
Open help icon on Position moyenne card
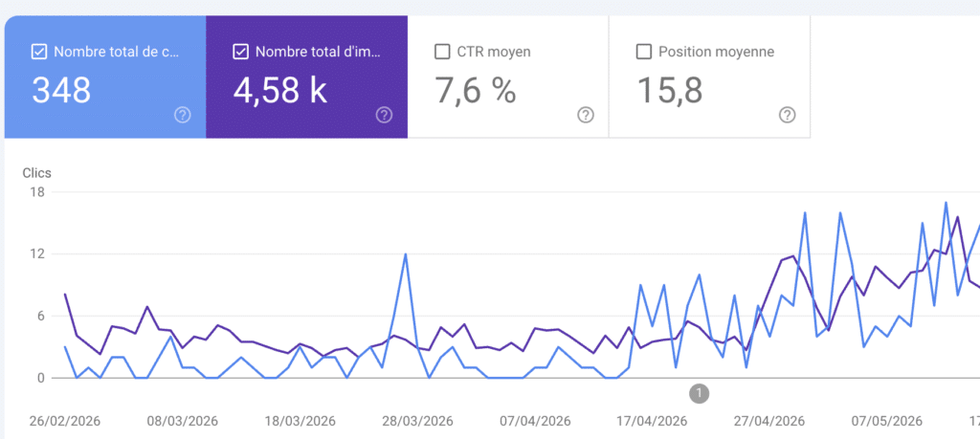(788, 115)
